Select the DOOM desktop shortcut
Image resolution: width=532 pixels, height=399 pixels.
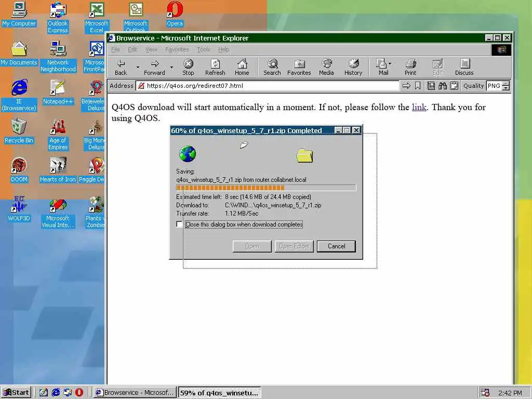19,170
